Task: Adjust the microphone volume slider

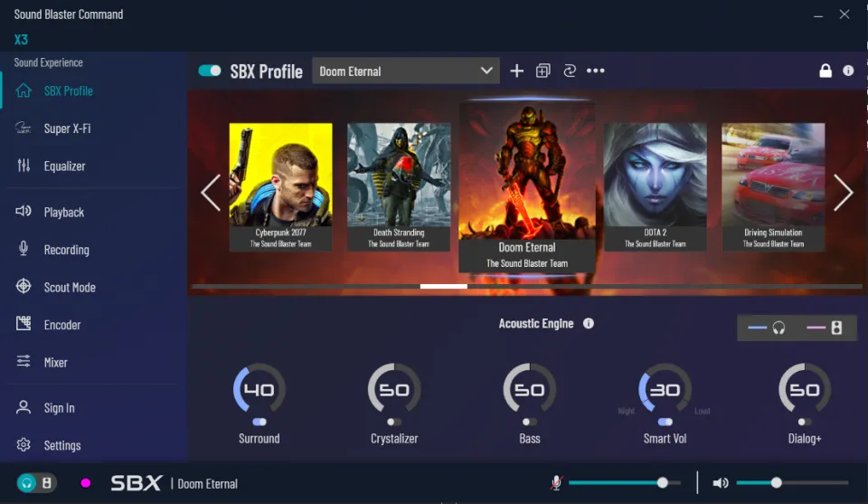Action: point(625,483)
